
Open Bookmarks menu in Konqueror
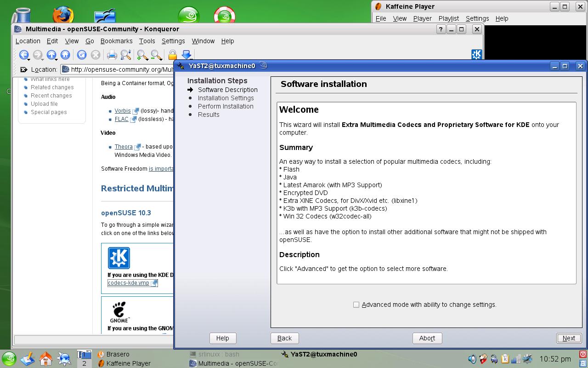[116, 41]
